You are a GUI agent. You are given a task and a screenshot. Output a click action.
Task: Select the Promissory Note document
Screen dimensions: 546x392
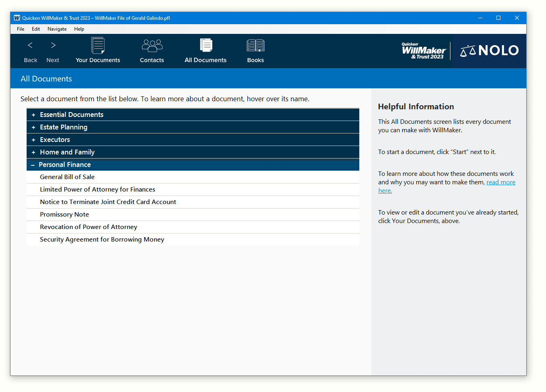[x=65, y=214]
